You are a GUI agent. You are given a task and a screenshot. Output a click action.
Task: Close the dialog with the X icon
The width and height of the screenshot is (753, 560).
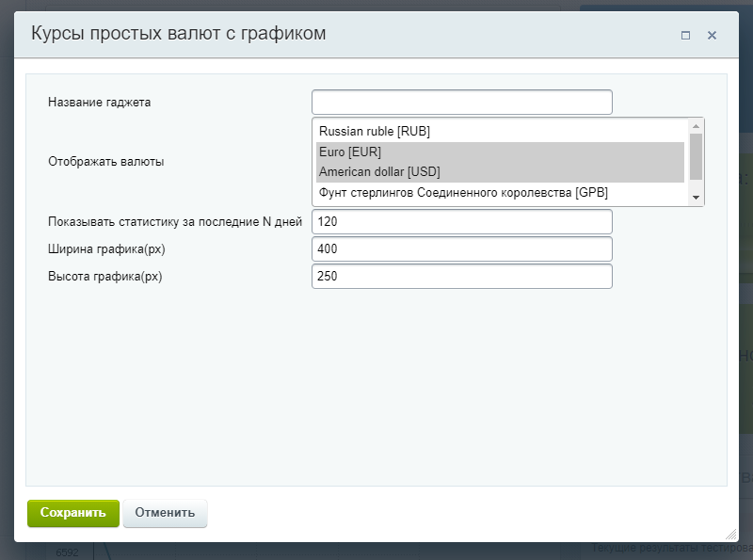712,35
